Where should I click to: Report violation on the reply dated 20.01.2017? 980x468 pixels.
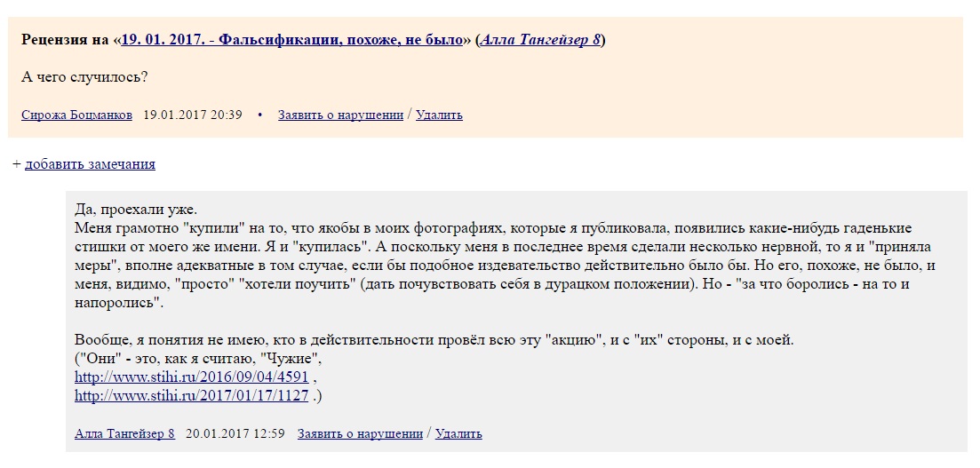pos(360,433)
